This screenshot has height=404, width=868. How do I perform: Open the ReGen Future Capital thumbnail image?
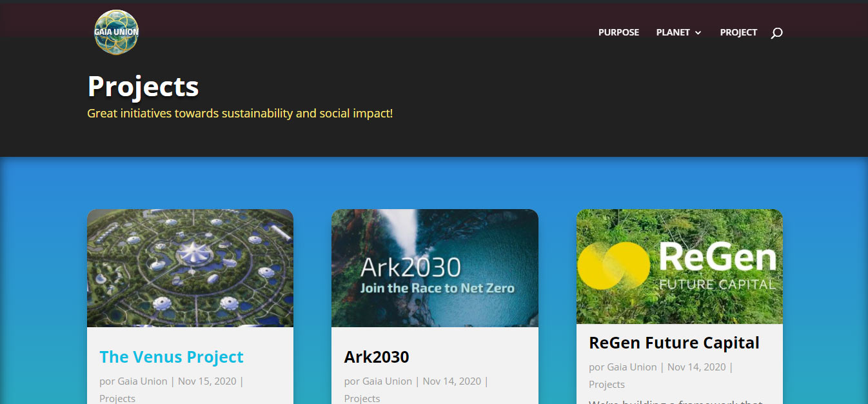pyautogui.click(x=680, y=267)
